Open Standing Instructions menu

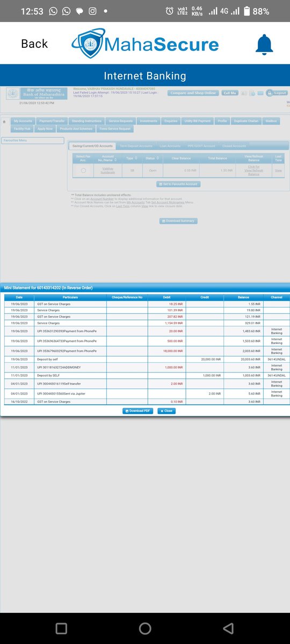pyautogui.click(x=86, y=121)
